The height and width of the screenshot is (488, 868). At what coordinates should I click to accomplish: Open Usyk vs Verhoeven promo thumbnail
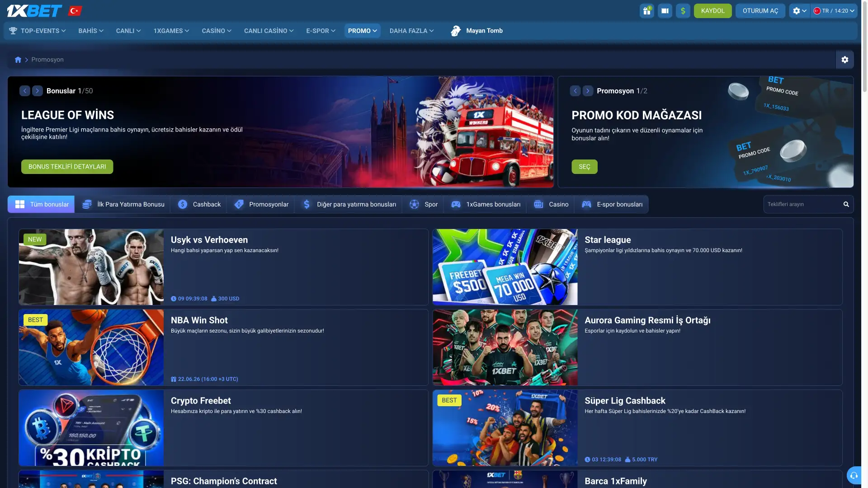click(91, 267)
